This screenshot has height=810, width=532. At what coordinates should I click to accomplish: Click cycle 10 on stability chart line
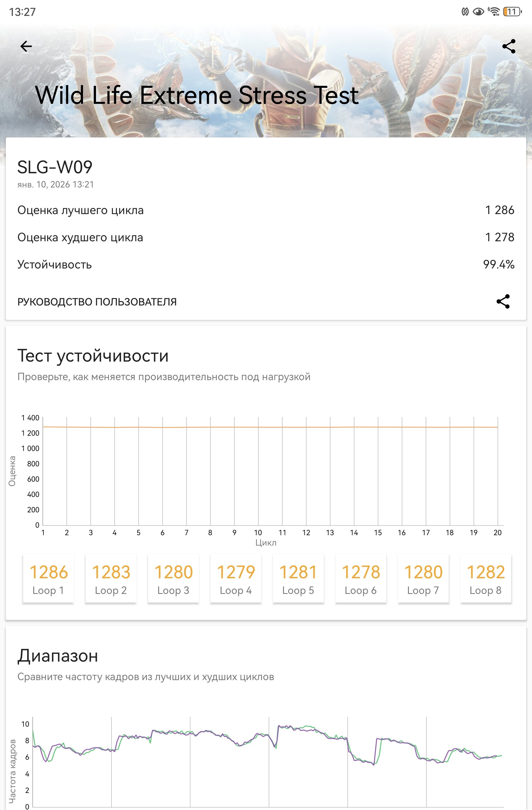click(x=258, y=427)
